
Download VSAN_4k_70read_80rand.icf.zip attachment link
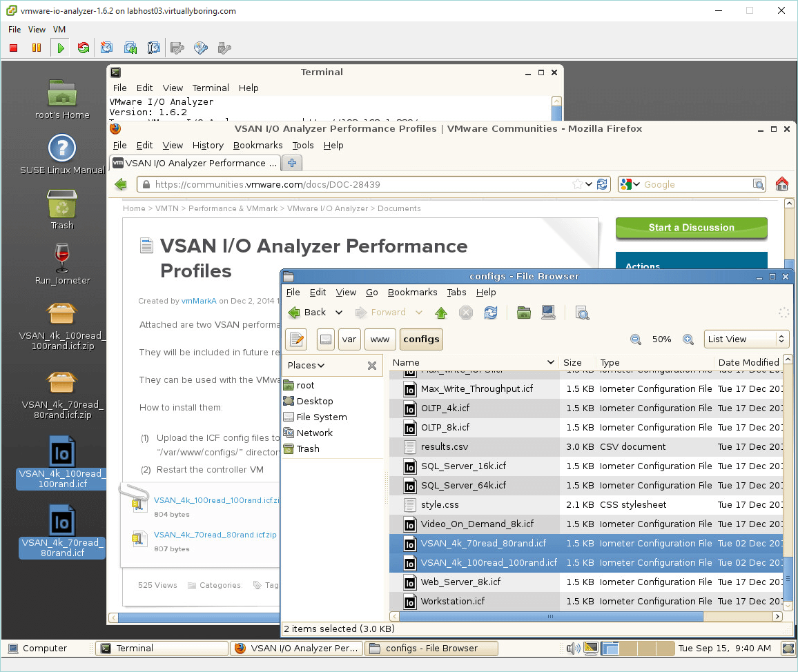215,535
